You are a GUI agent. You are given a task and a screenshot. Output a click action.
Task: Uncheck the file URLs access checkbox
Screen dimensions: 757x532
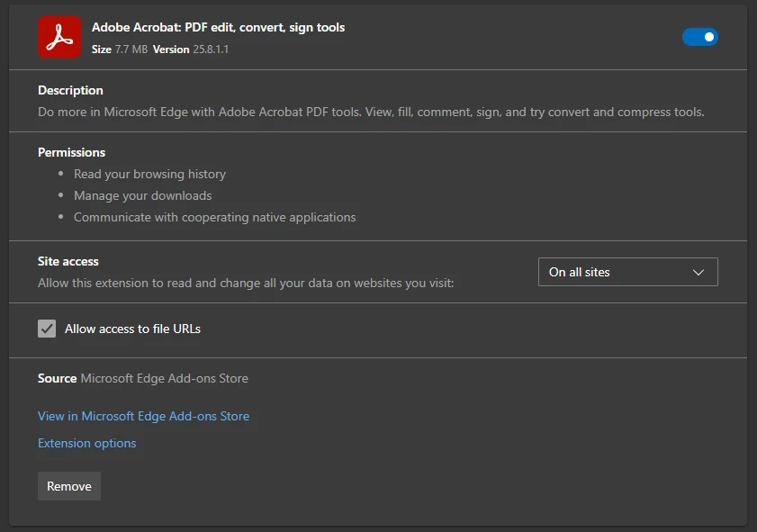coord(47,329)
